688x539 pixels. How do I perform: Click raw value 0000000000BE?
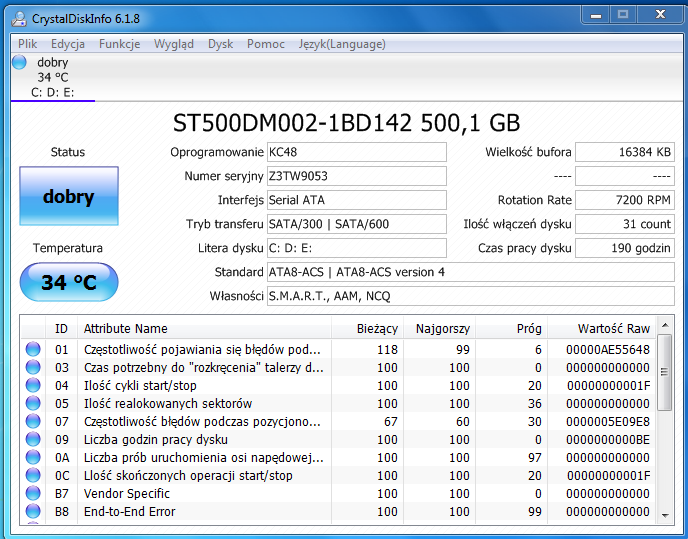pos(608,439)
